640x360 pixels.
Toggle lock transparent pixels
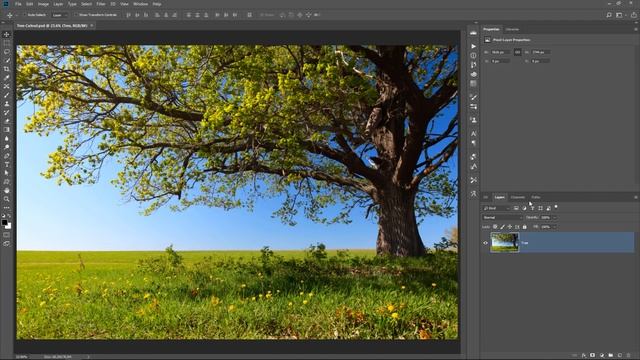pos(495,227)
